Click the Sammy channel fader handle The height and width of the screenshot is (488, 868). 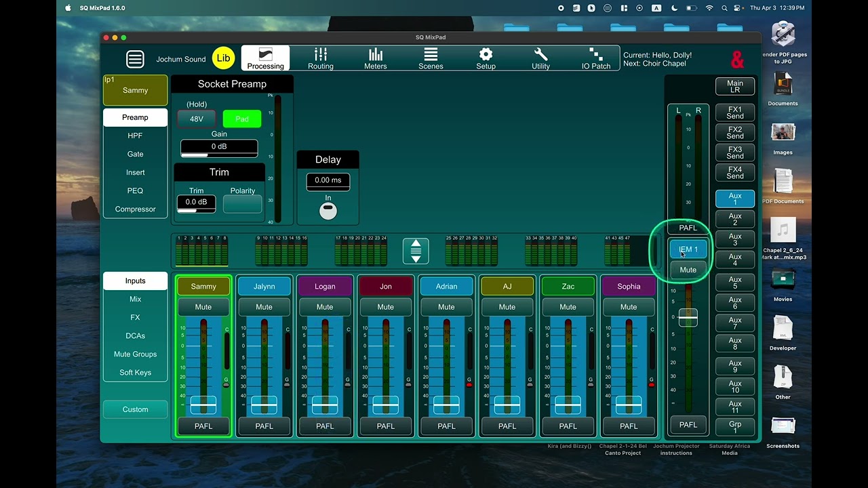click(x=203, y=405)
